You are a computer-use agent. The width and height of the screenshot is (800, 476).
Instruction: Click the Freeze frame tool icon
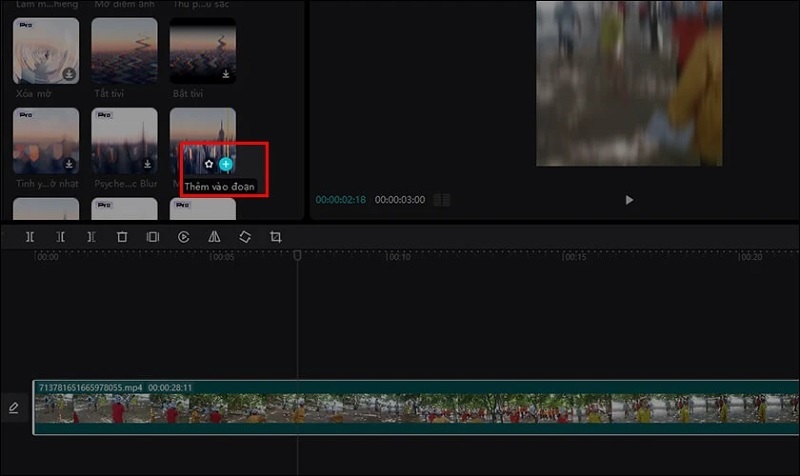[x=153, y=237]
